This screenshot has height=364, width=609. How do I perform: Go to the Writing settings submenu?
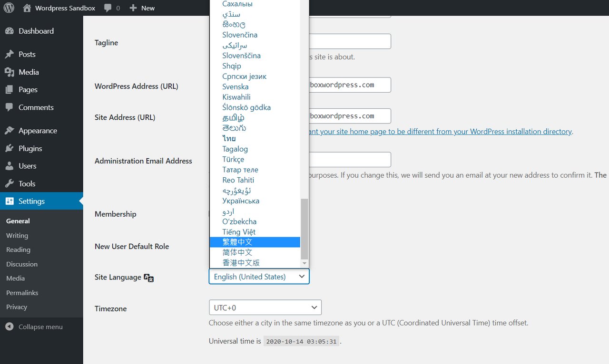[x=17, y=235]
